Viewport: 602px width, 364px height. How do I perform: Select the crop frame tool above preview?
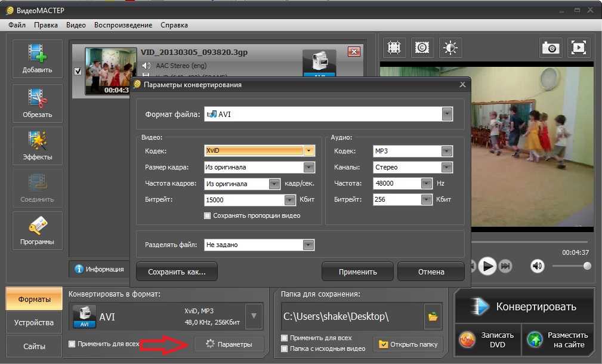(x=394, y=48)
